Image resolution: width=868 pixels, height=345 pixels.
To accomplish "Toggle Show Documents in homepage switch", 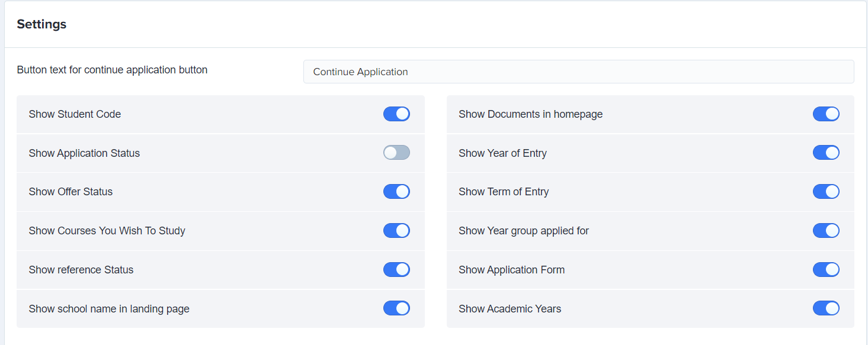I will tap(826, 114).
